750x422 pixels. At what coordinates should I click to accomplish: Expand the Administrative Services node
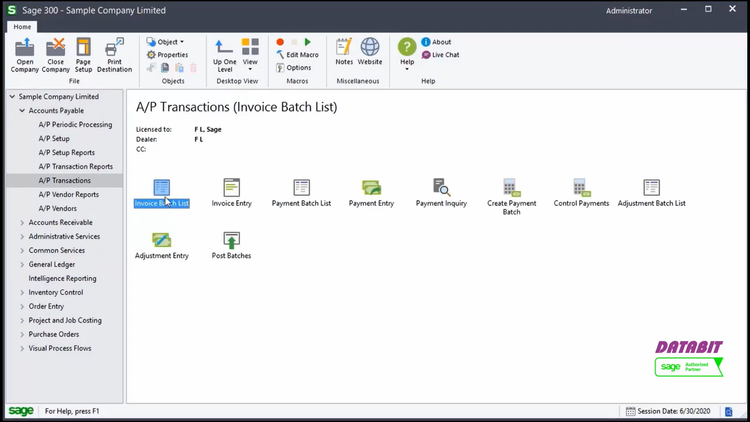point(22,236)
